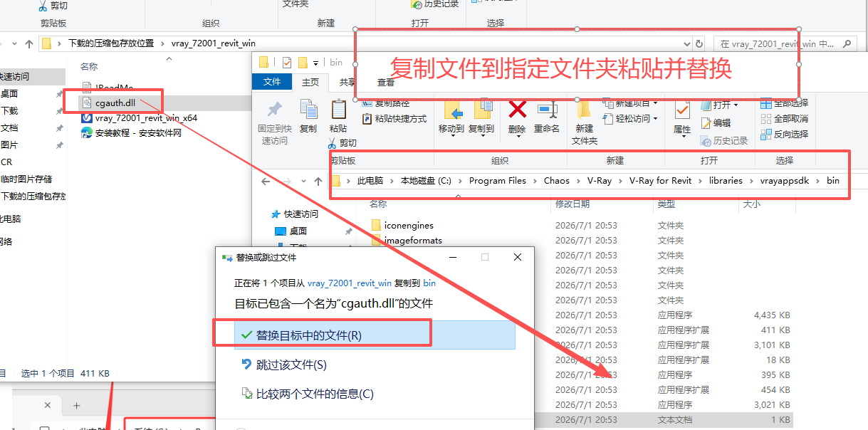The image size is (868, 430).
Task: Click 图片 in back window sidebar
Action: pos(9,145)
